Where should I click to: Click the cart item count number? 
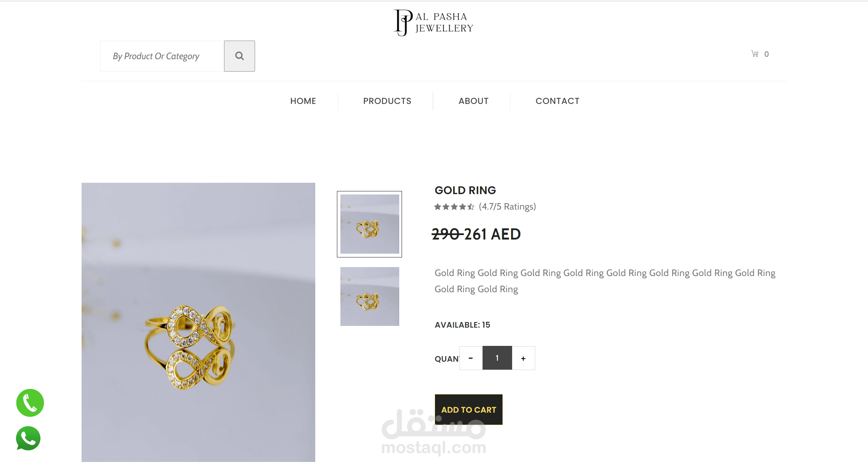(766, 54)
